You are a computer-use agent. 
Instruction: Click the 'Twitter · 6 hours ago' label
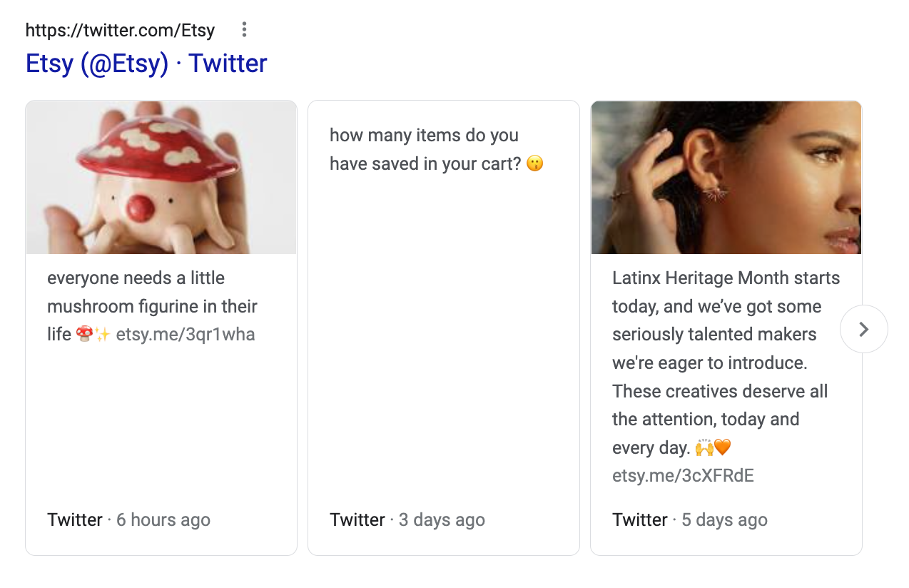[128, 520]
